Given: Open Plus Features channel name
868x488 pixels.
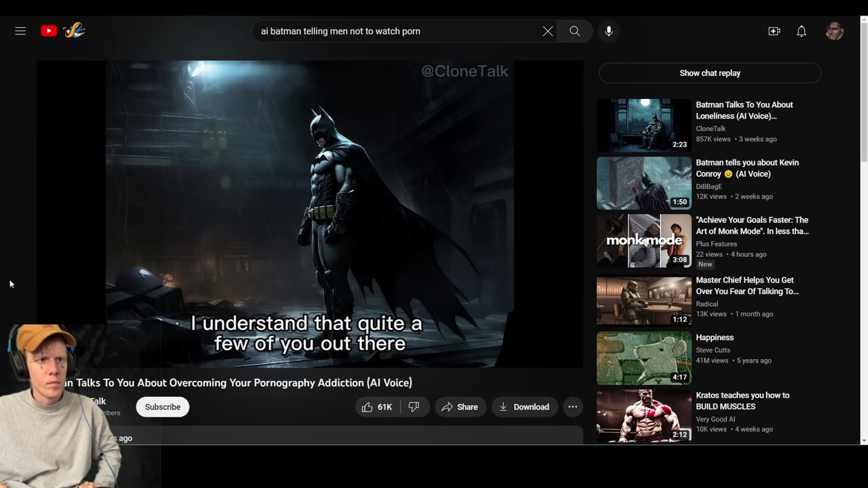Looking at the screenshot, I should (x=716, y=244).
